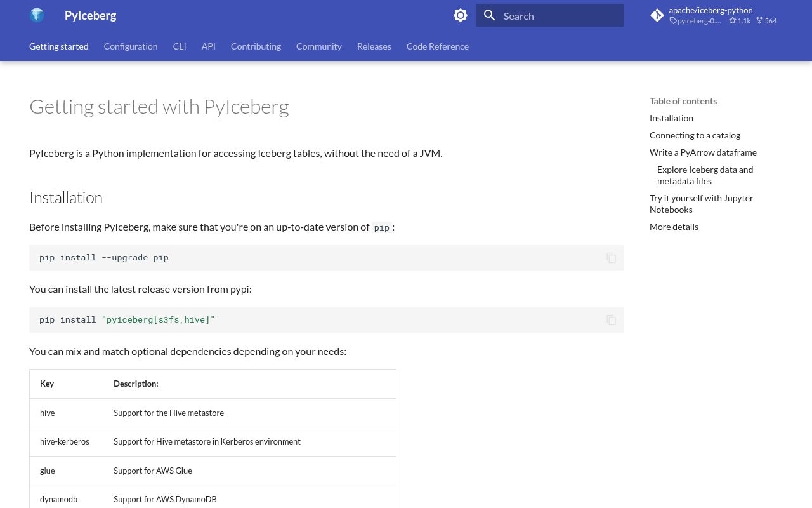Image resolution: width=812 pixels, height=508 pixels.
Task: Click the 'hive-kerberos' key cell
Action: (x=67, y=441)
